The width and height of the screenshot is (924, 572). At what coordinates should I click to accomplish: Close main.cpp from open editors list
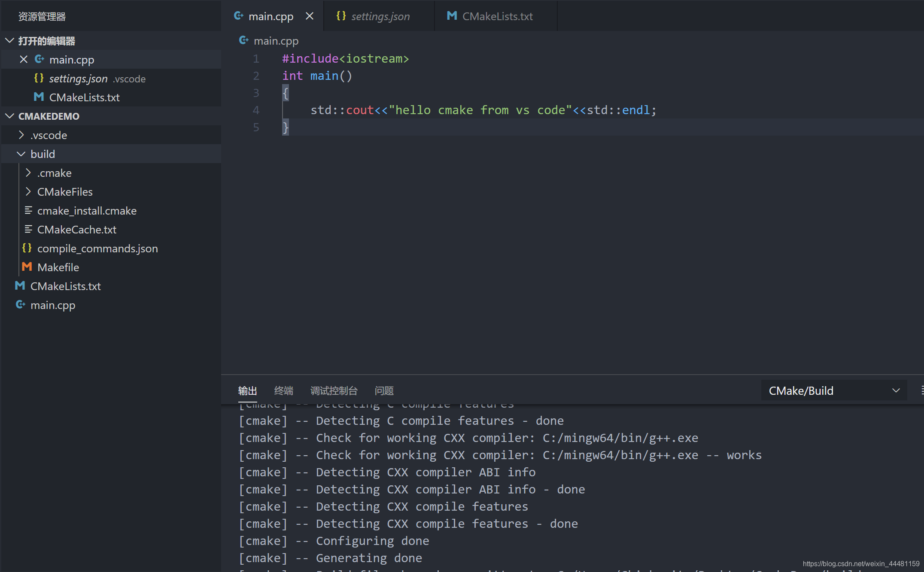coord(24,60)
